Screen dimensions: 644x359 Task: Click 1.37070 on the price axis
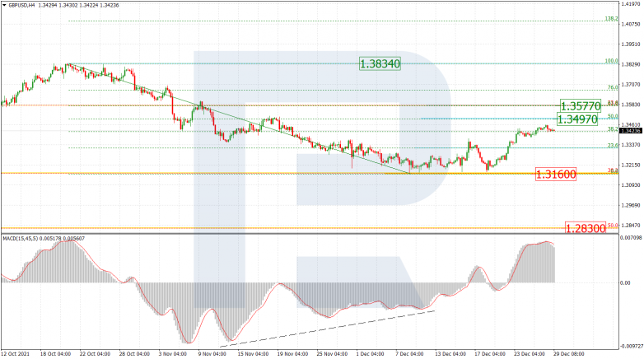pyautogui.click(x=631, y=85)
